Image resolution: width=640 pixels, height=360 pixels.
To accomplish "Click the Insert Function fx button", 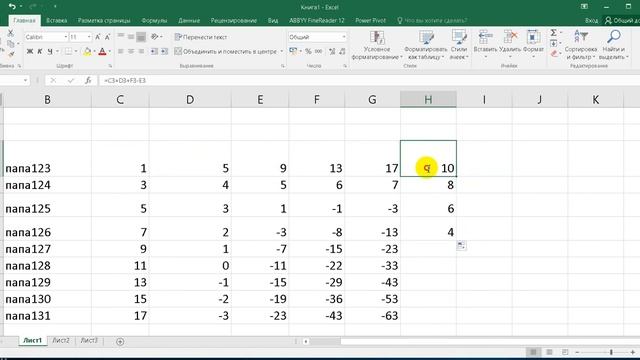I will [88, 81].
